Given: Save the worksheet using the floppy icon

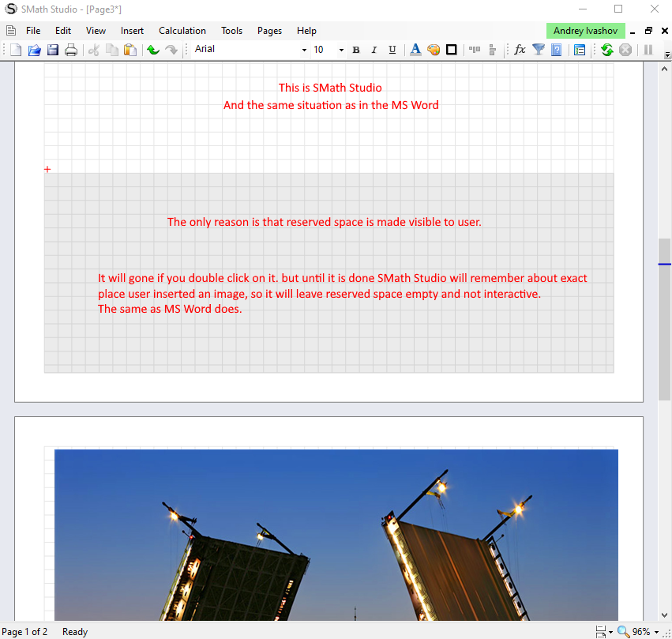Looking at the screenshot, I should pyautogui.click(x=53, y=50).
